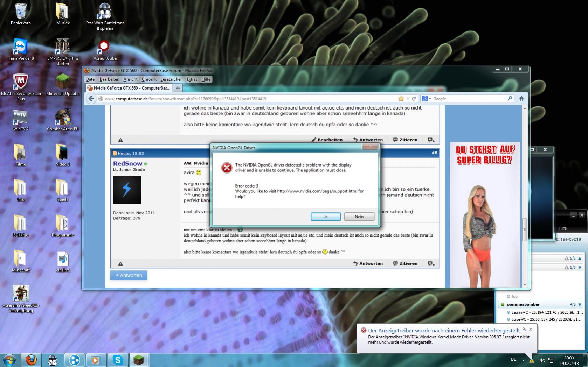Viewport: 588px width, 367px height.
Task: Close the NVIDIA OpenGL Driver dialog
Action: tap(370, 147)
